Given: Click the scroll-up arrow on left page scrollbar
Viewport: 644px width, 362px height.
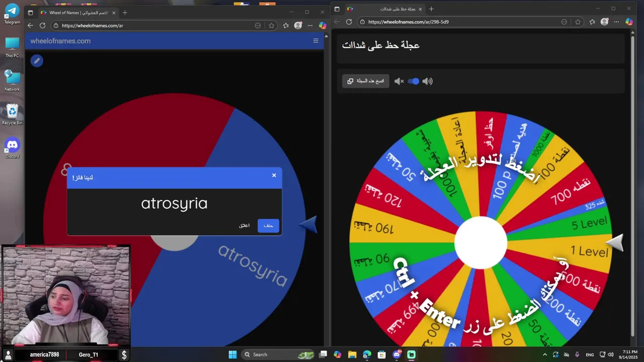Looking at the screenshot, I should click(327, 36).
